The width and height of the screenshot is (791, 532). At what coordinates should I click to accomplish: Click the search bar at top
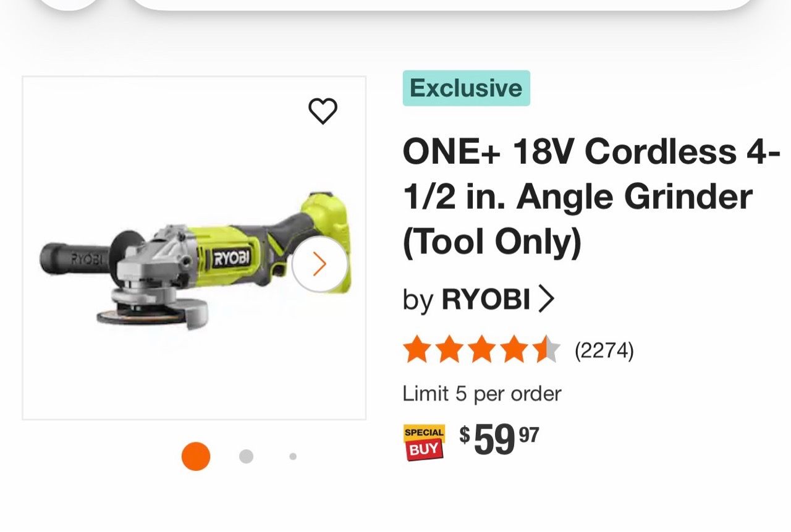(x=442, y=3)
